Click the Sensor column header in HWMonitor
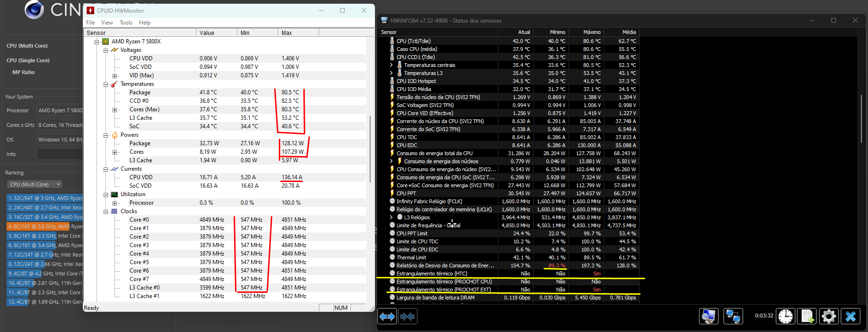 [x=140, y=33]
